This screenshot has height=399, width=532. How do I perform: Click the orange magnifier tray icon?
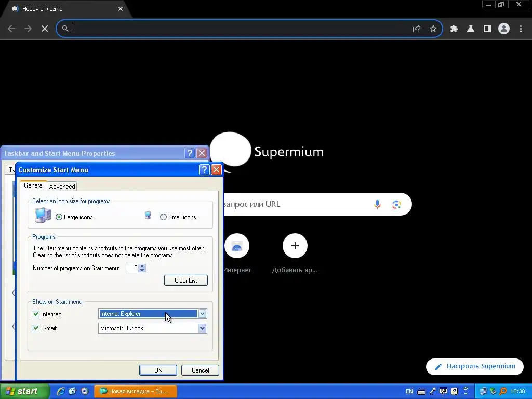point(503,391)
